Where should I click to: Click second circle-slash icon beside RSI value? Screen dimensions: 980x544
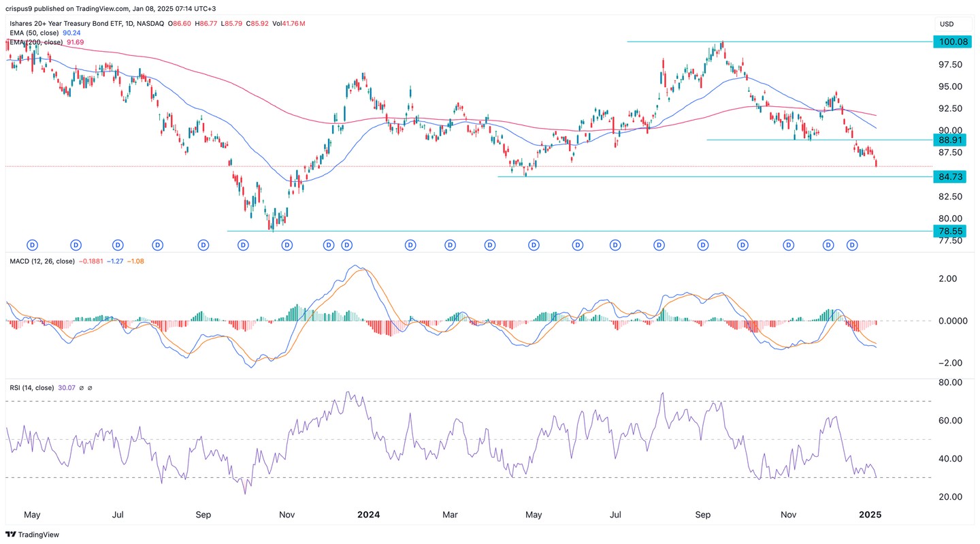click(91, 388)
